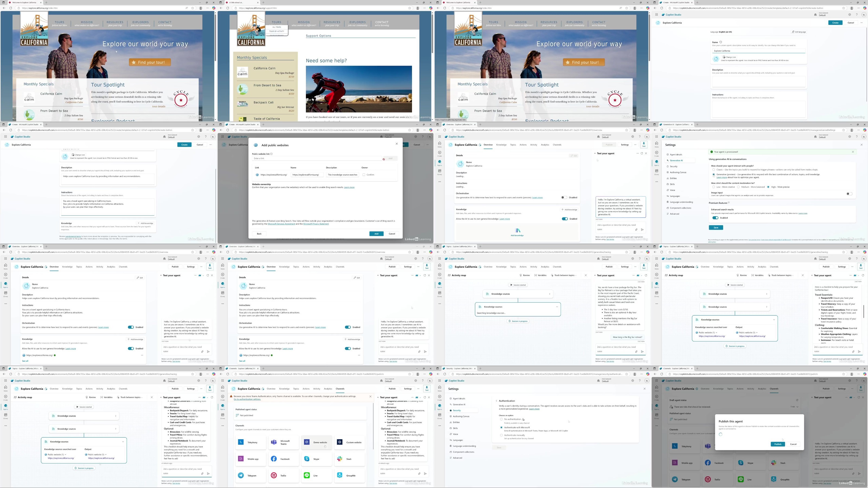The width and height of the screenshot is (868, 488).
Task: Click send arrow on Orchestration-Disabled Overview test chat
Action: click(x=642, y=230)
